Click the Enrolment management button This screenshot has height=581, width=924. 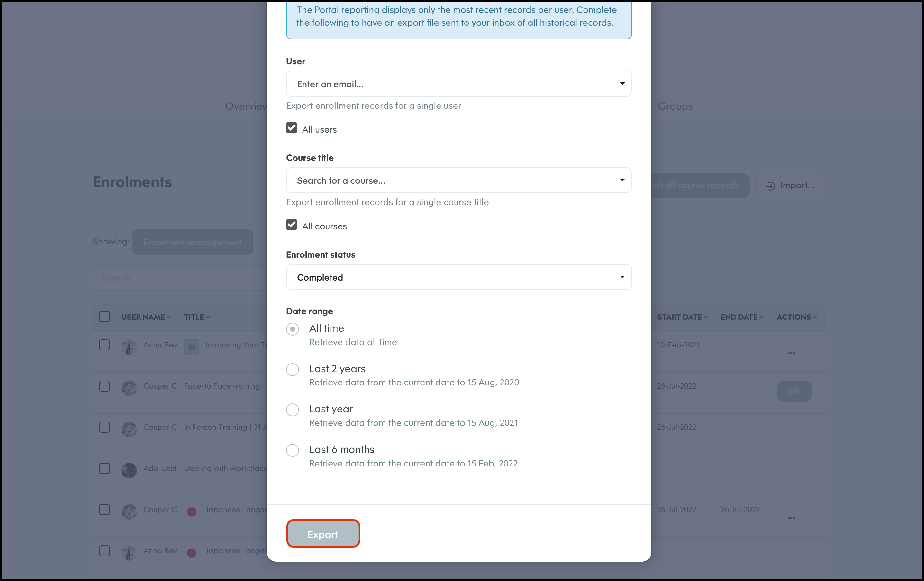click(193, 242)
